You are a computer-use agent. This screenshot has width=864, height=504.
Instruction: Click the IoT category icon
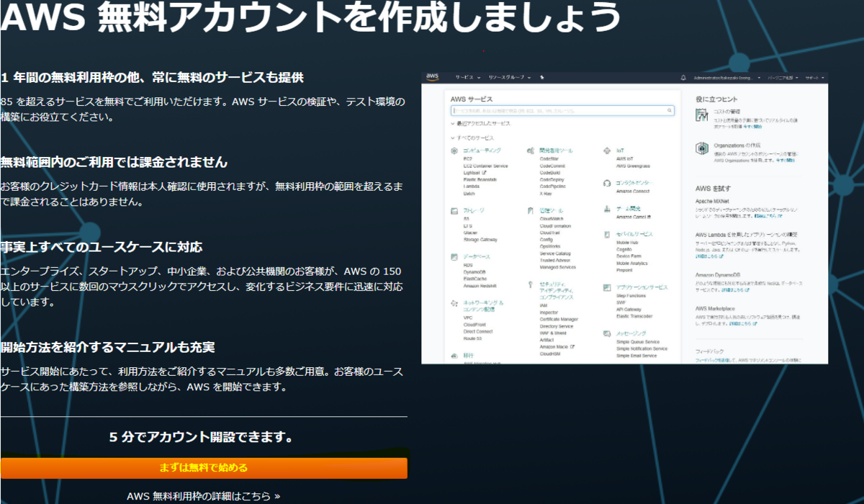tap(608, 150)
